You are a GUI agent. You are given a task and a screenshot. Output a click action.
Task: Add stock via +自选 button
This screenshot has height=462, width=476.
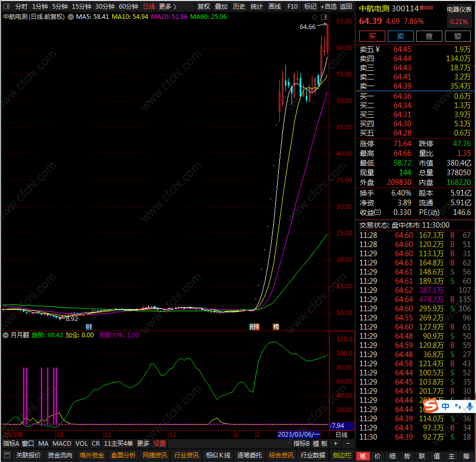pyautogui.click(x=329, y=7)
